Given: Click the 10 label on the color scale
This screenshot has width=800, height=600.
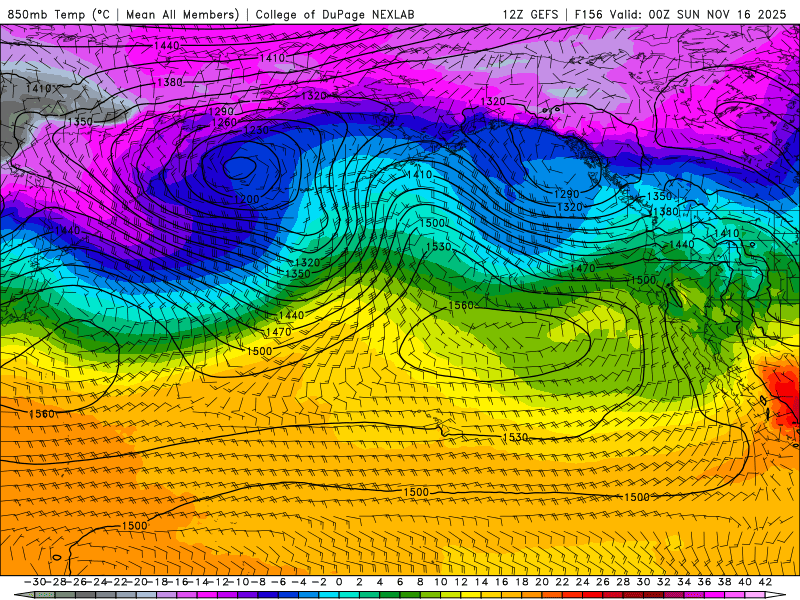Looking at the screenshot, I should [440, 582].
